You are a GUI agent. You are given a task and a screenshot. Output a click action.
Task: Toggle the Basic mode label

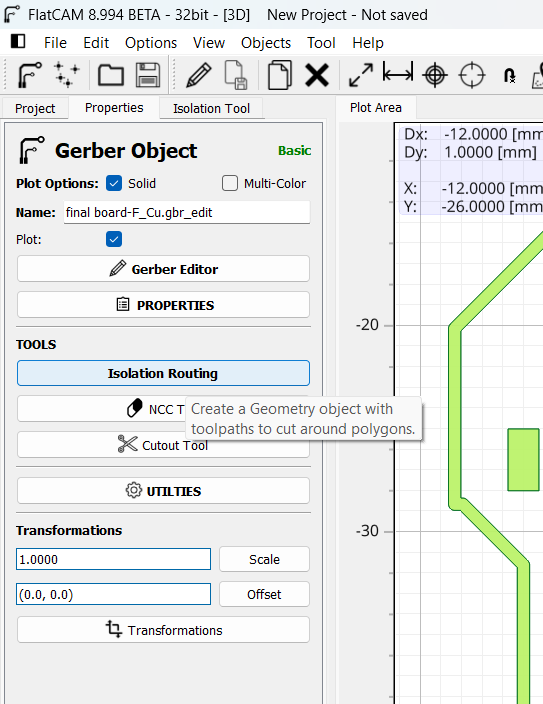(x=294, y=150)
